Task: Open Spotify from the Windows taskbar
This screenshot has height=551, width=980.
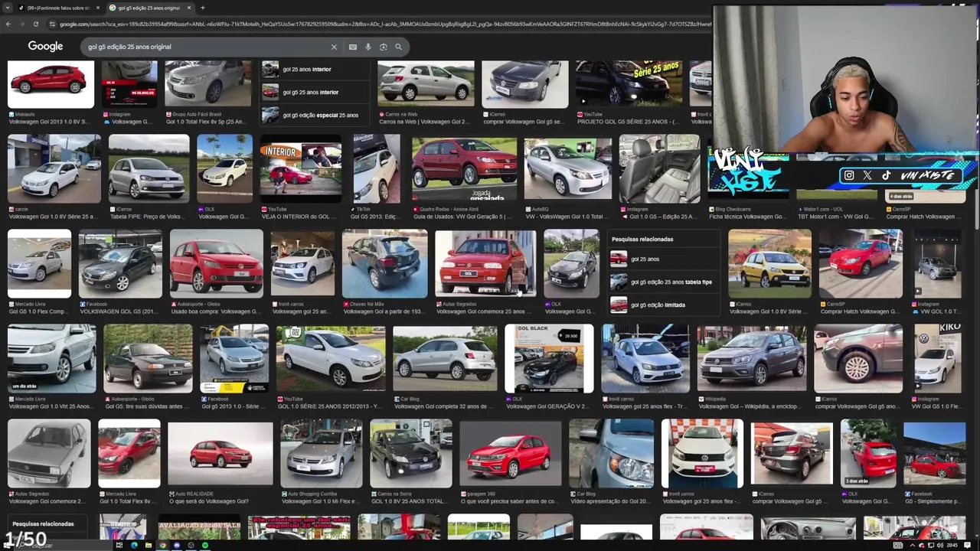Action: point(204,545)
